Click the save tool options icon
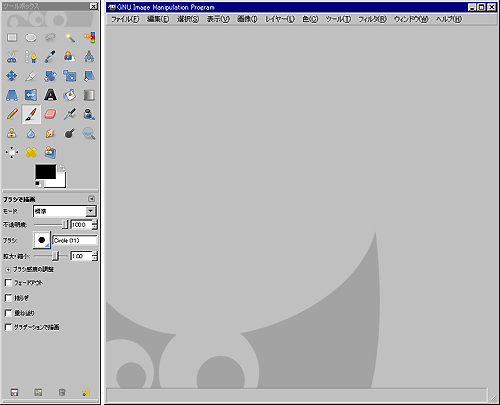The height and width of the screenshot is (405, 500). 14,392
